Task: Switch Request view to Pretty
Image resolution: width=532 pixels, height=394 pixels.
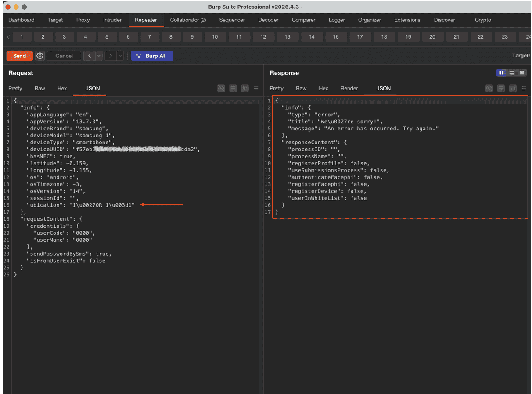Action: tap(15, 88)
